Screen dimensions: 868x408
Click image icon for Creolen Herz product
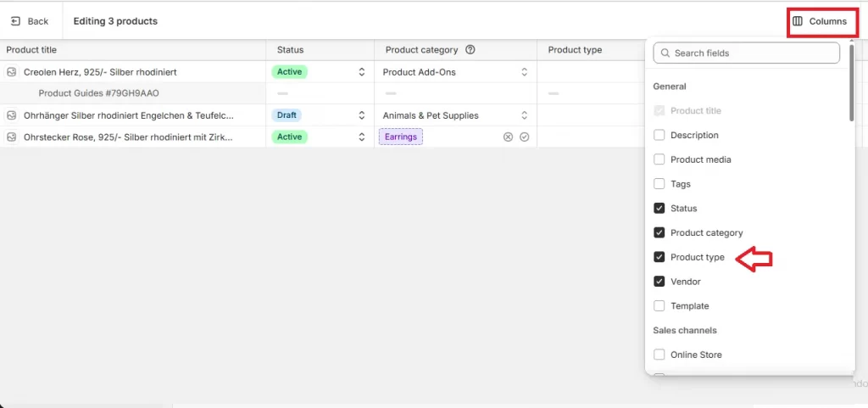(x=11, y=72)
